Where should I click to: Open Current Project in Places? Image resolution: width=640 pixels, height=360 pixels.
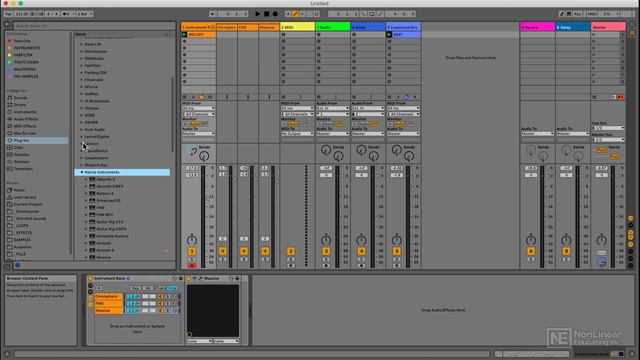[28, 204]
